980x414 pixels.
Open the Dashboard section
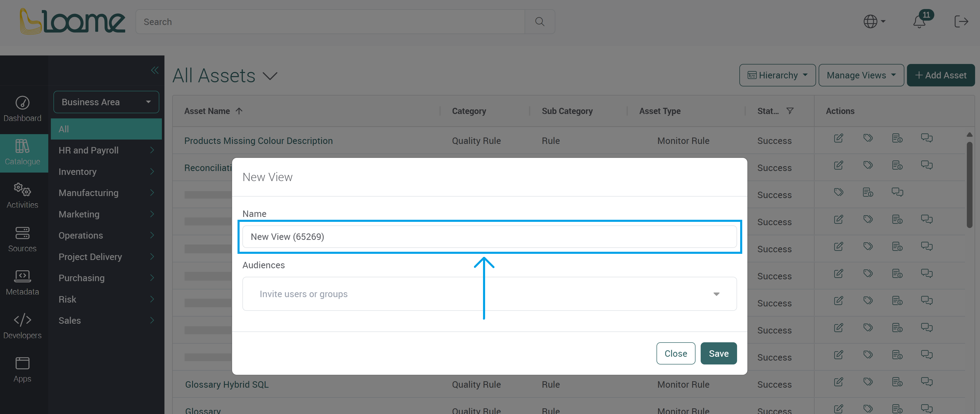point(22,109)
